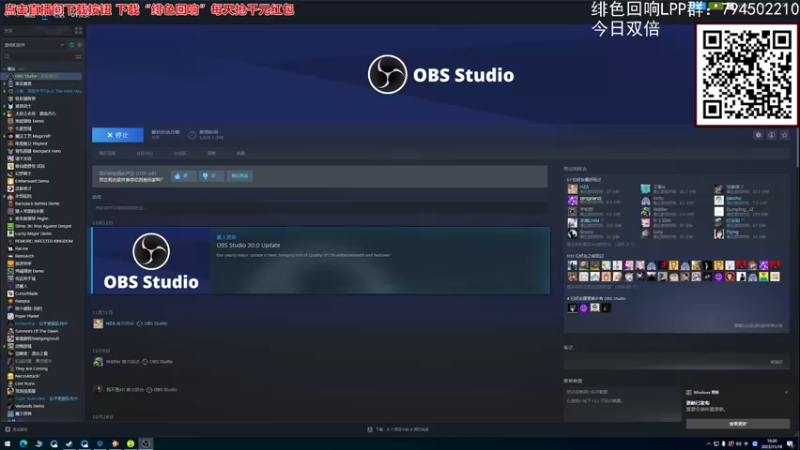Open the Windows Start menu
Viewport: 800px width, 450px height.
8,444
